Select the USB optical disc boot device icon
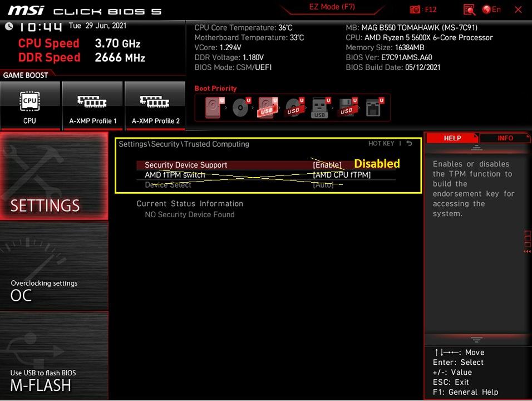The width and height of the screenshot is (532, 401). click(x=294, y=107)
